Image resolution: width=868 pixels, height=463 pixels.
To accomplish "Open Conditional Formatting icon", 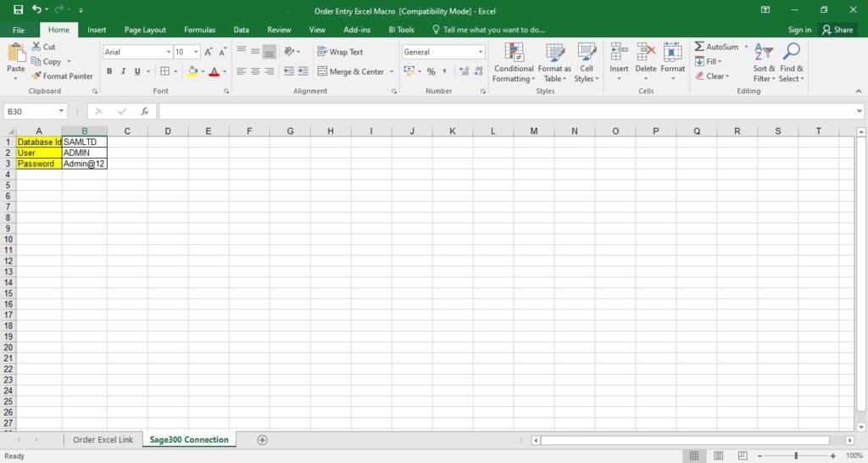I will tap(514, 53).
